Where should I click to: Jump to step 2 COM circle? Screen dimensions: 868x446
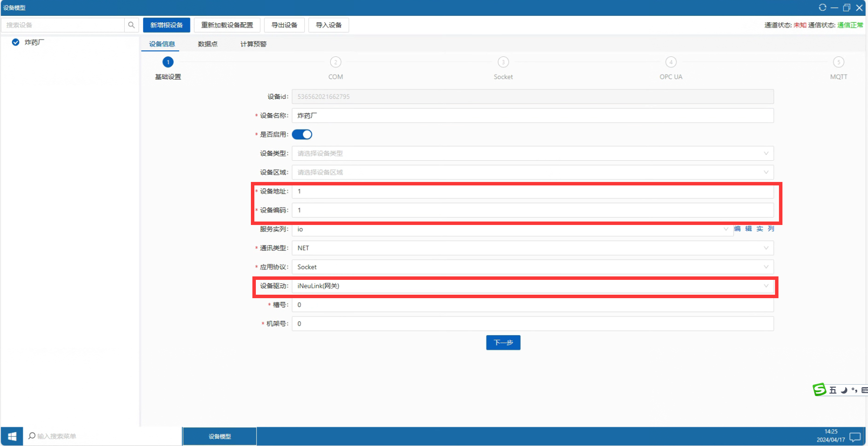click(336, 62)
